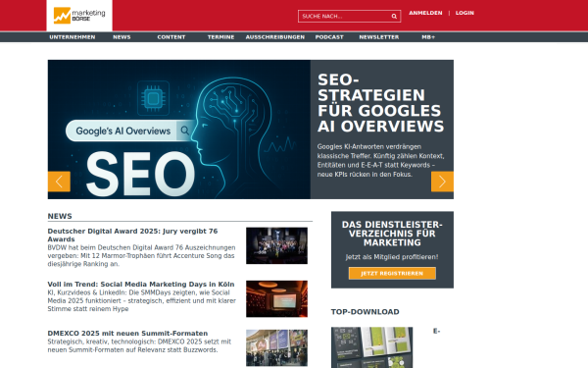
Task: Open the MB+ menu item
Action: [x=428, y=37]
